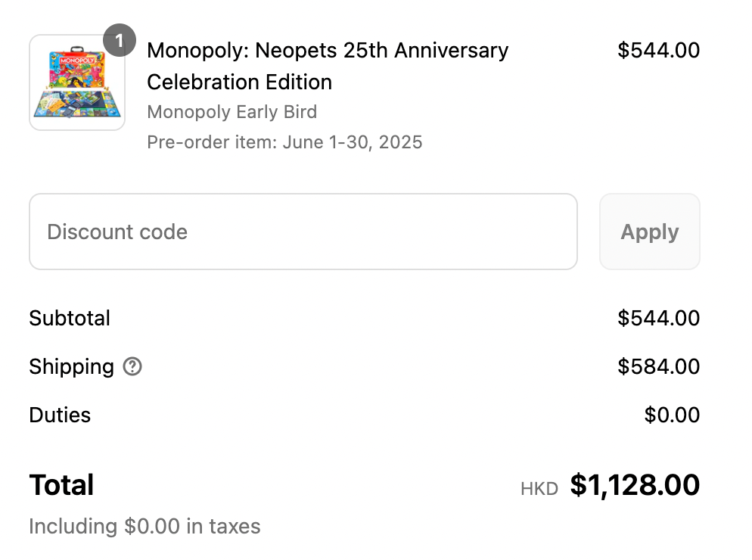Click the Monopoly: Neopets 25th Anniversary product title

pyautogui.click(x=327, y=51)
